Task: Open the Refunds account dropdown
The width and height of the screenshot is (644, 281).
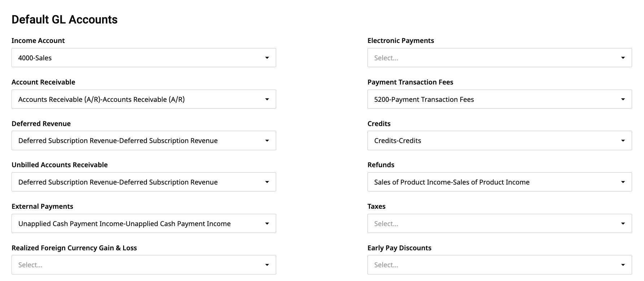Action: pyautogui.click(x=500, y=182)
